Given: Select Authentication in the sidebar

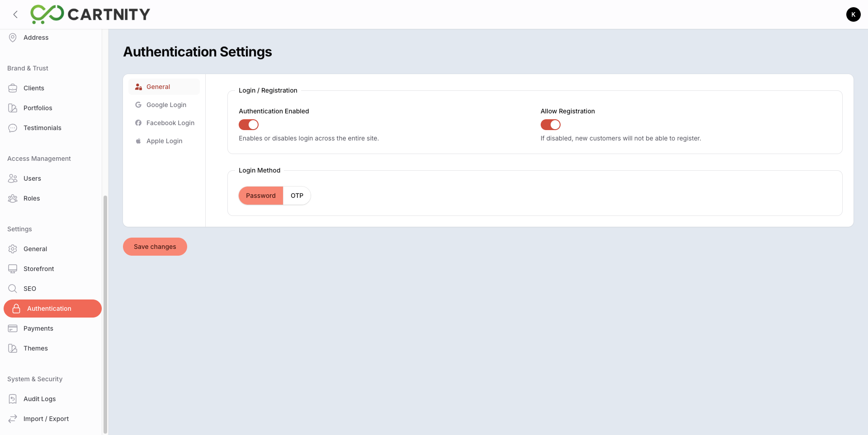Looking at the screenshot, I should coord(52,309).
